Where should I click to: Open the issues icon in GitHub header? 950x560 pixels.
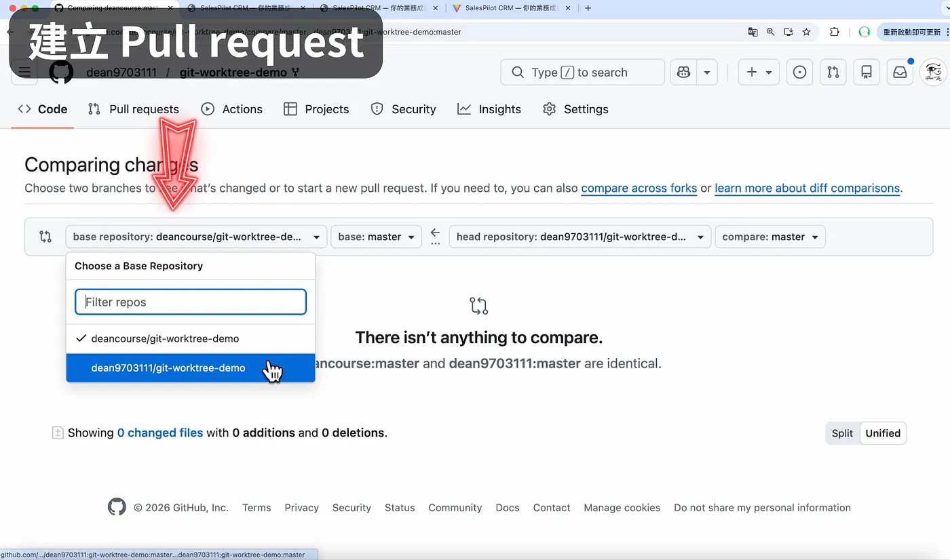799,73
